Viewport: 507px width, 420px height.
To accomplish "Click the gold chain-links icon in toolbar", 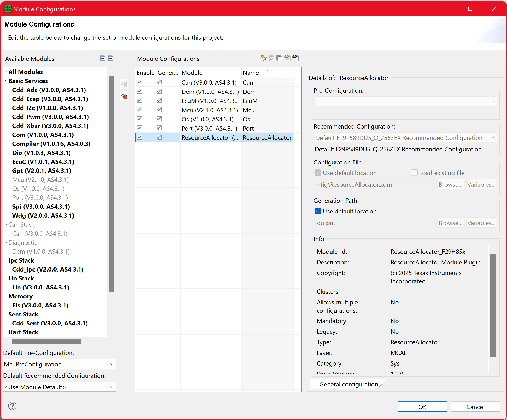I will coord(263,58).
